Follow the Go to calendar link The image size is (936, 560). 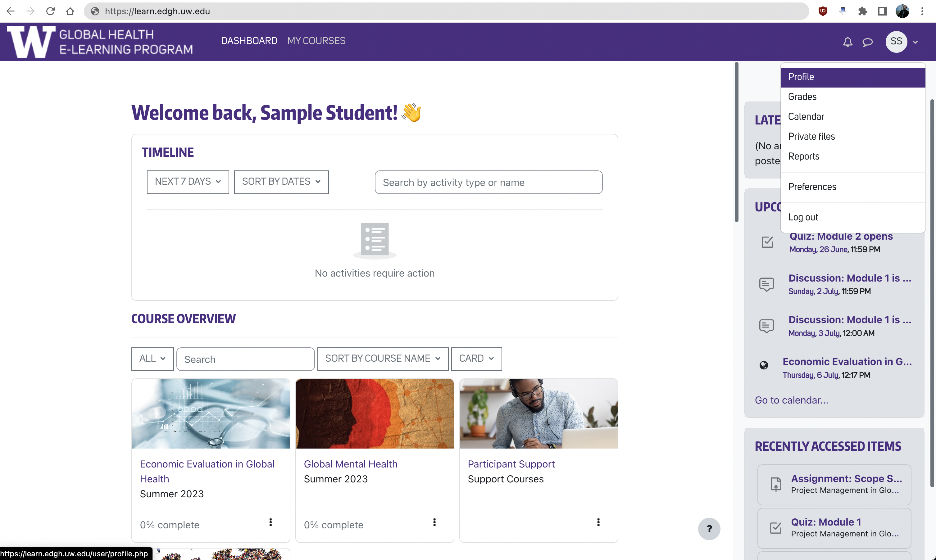(x=792, y=400)
